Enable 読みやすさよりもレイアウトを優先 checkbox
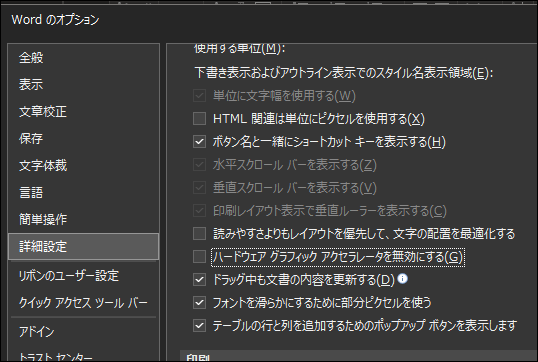This screenshot has height=362, width=538. (199, 234)
